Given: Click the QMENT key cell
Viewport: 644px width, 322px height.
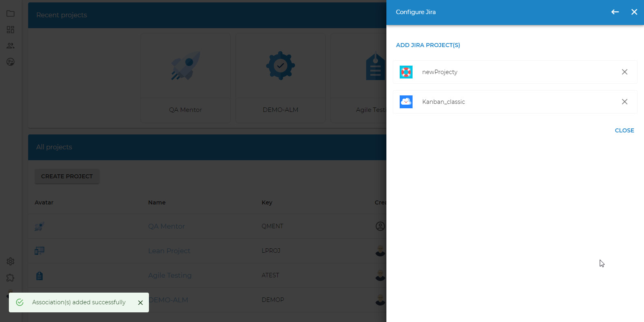Looking at the screenshot, I should tap(272, 226).
